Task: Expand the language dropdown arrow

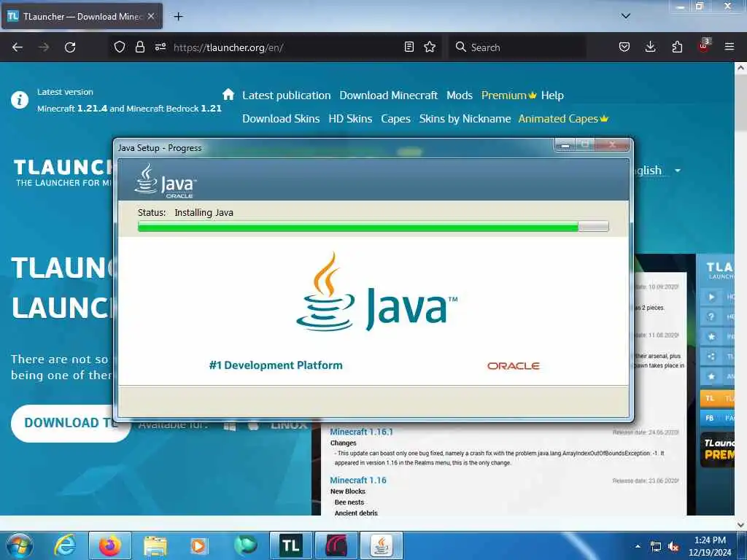Action: coord(678,171)
